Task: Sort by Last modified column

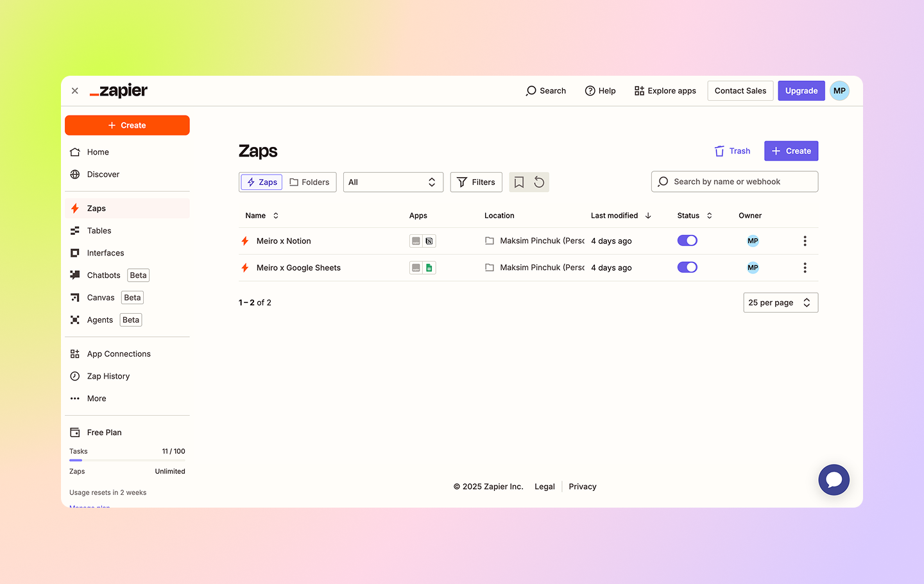Action: [621, 216]
